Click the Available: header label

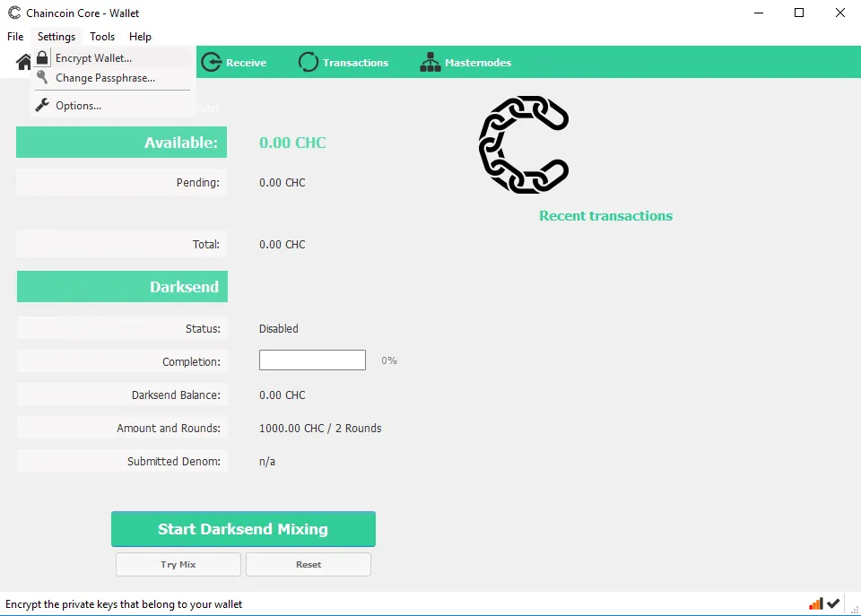click(x=121, y=143)
